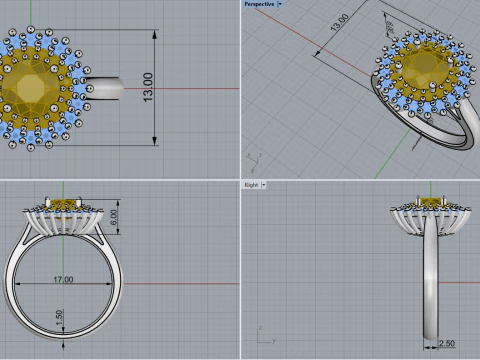This screenshot has width=480, height=360.
Task: Click the world axes icon in Right view
Action: click(x=266, y=335)
